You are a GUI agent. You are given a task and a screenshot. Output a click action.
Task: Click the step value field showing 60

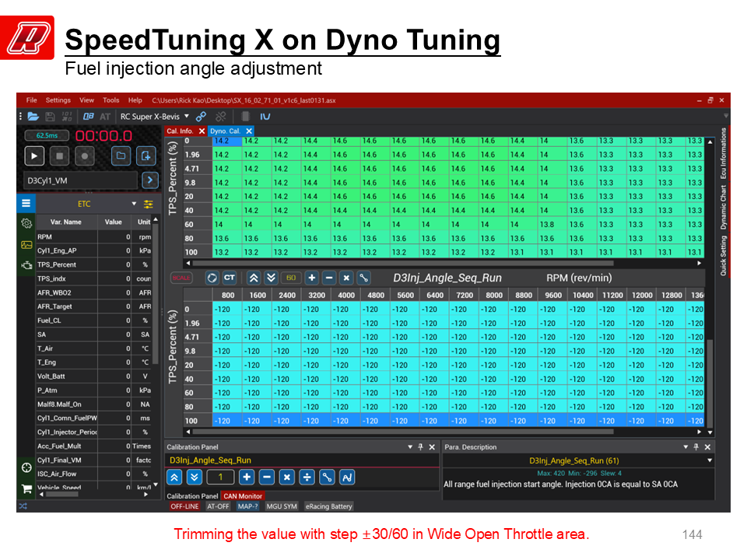(291, 278)
